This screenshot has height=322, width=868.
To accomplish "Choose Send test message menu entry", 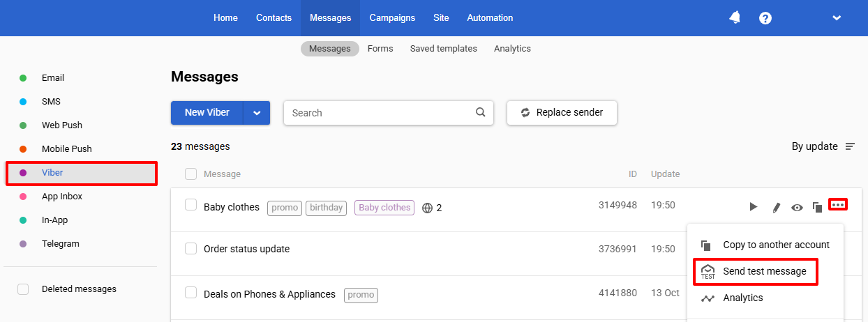I will [765, 271].
